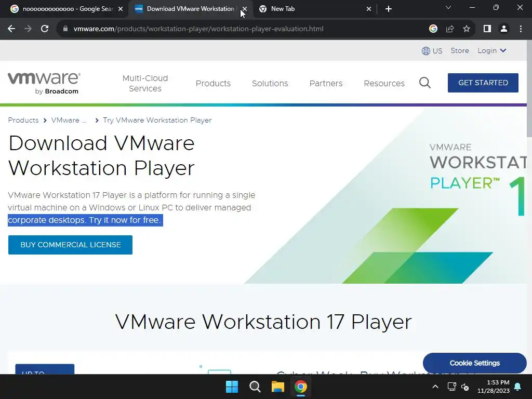
Task: Open the Google icon in address bar
Action: (433, 29)
